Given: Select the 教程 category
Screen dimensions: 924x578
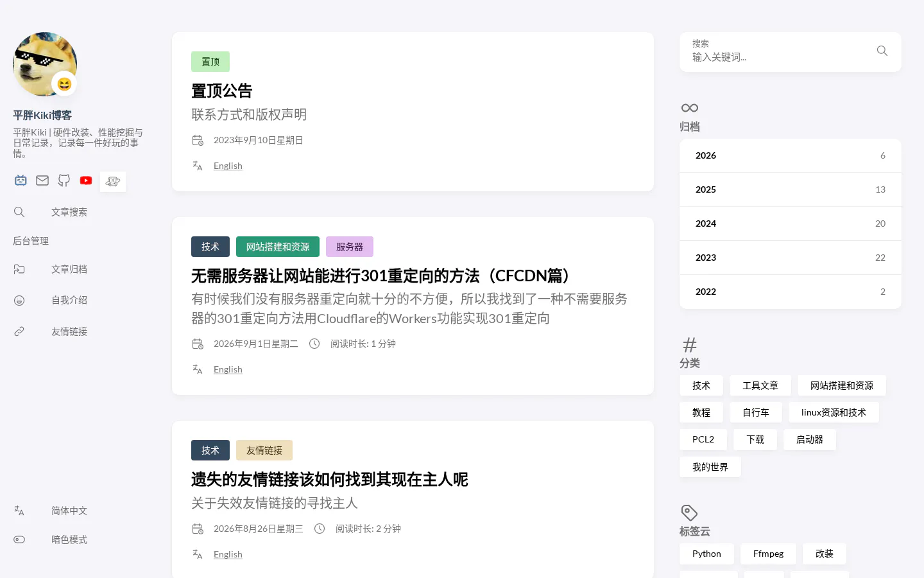Looking at the screenshot, I should (x=701, y=412).
